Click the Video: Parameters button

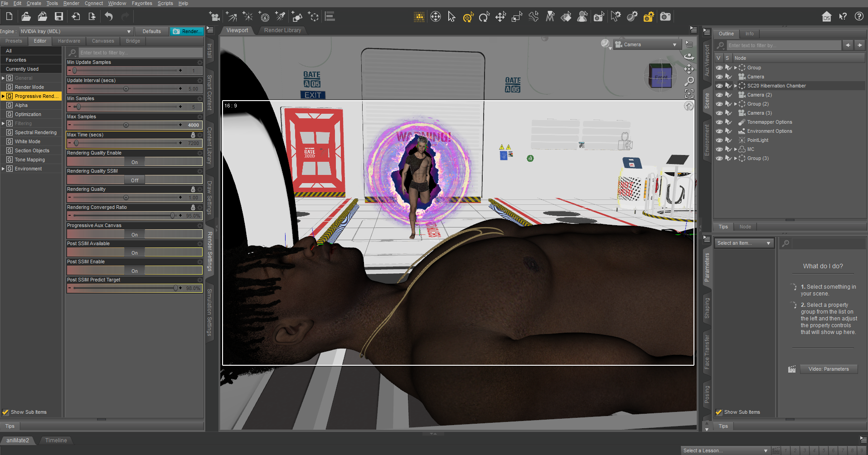(x=828, y=369)
